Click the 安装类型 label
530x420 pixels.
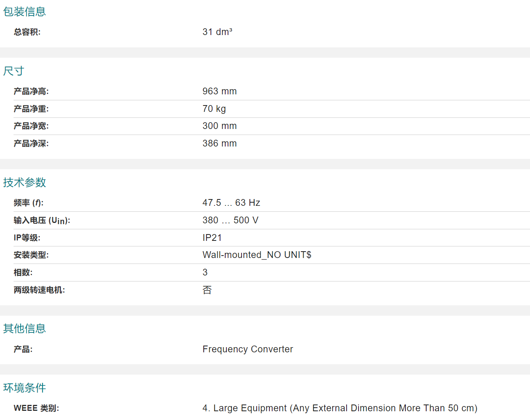31,255
